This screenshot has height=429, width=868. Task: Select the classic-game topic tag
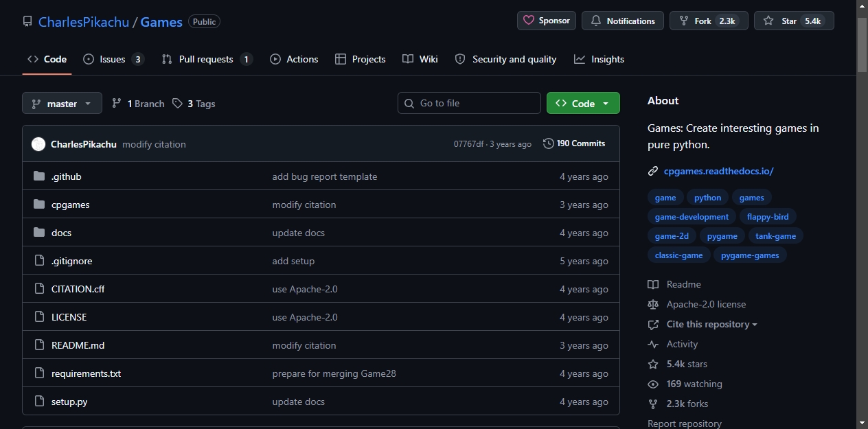pos(678,255)
